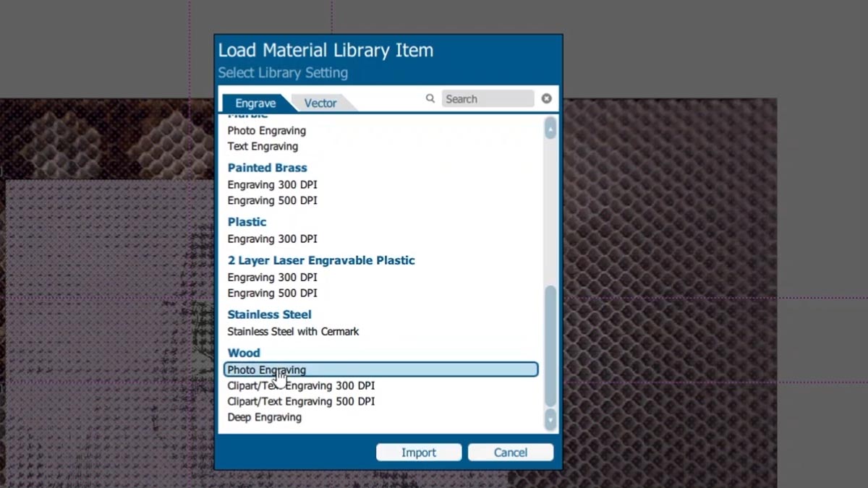Pick Clipart/Text Engraving 500 DPI
The width and height of the screenshot is (868, 488).
click(301, 401)
